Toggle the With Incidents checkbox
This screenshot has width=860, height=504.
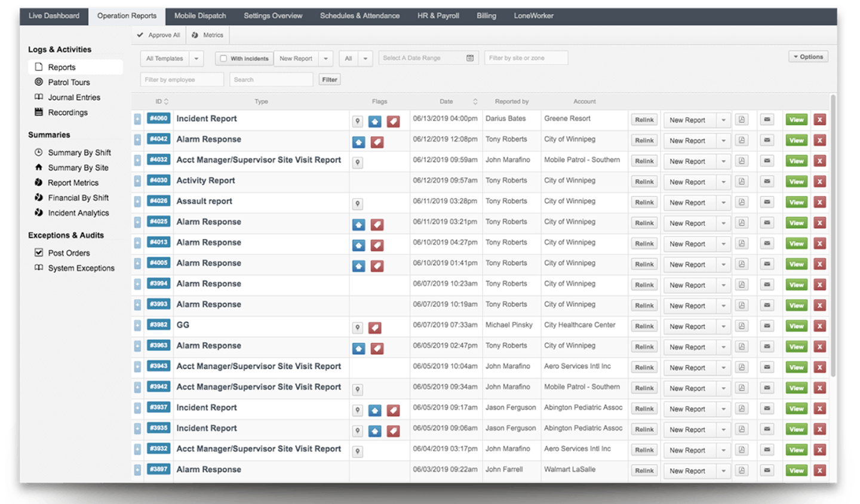pyautogui.click(x=223, y=59)
